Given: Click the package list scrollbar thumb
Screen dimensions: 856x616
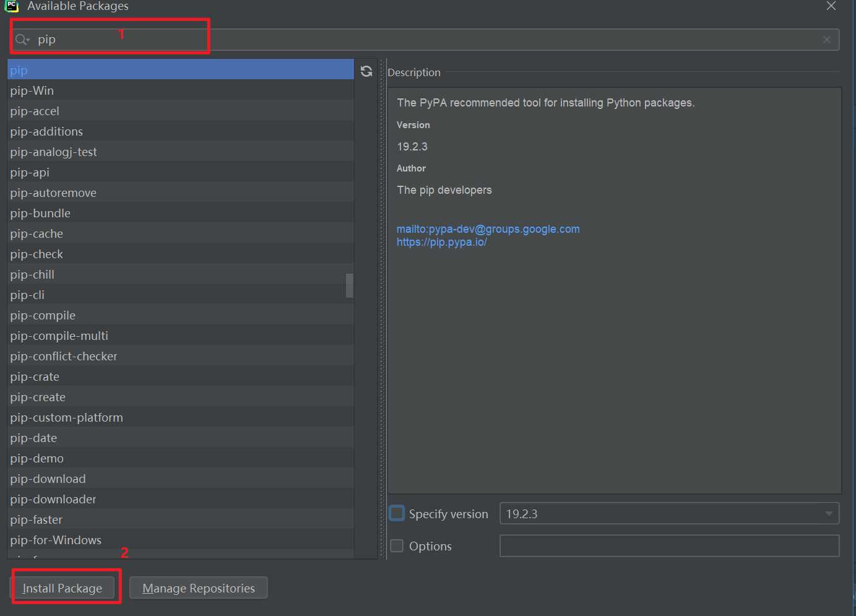Looking at the screenshot, I should point(350,285).
